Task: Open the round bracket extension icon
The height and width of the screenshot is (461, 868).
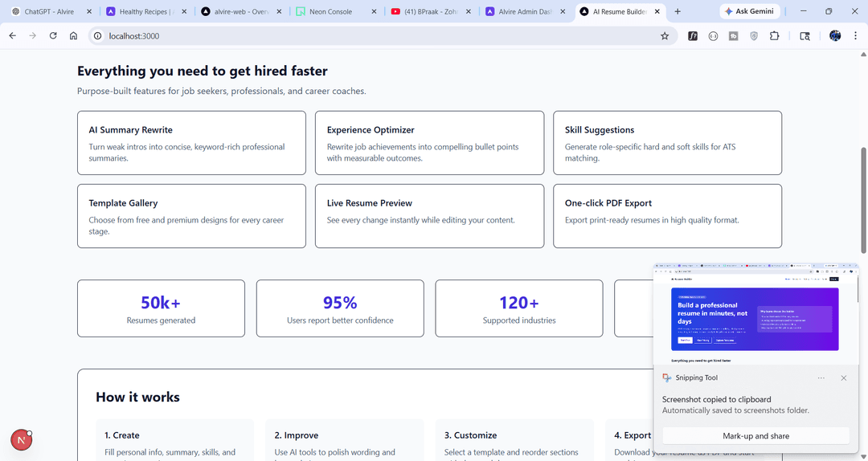Action: tap(713, 36)
